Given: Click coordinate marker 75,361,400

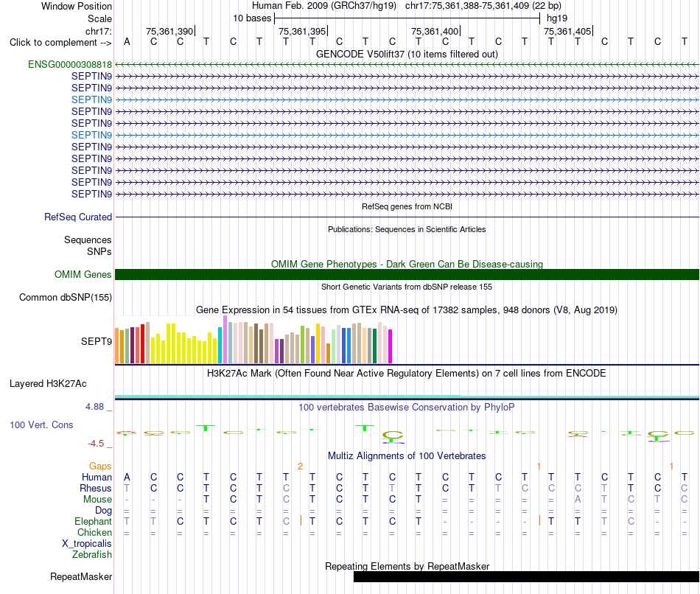Looking at the screenshot, I should [435, 31].
